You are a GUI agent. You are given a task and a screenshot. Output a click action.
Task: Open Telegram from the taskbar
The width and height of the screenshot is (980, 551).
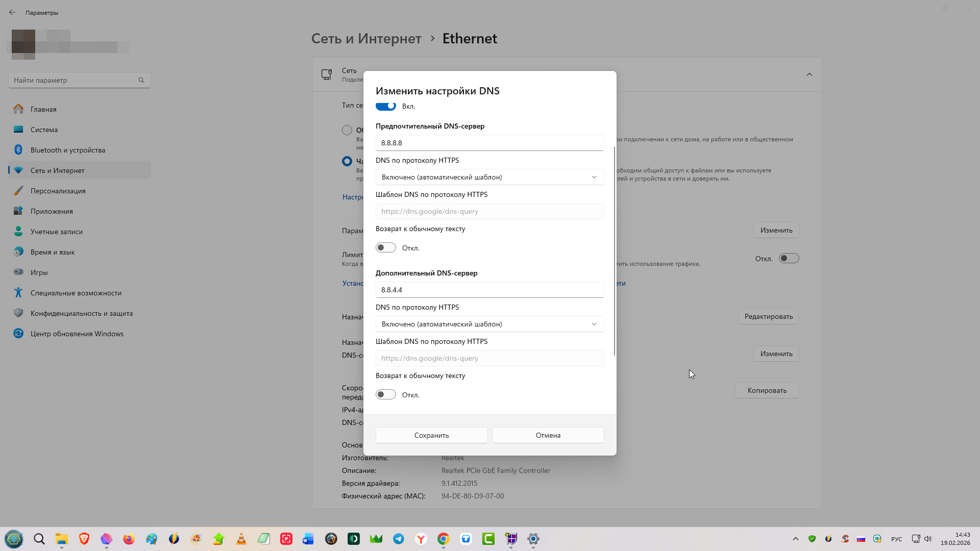pos(399,539)
